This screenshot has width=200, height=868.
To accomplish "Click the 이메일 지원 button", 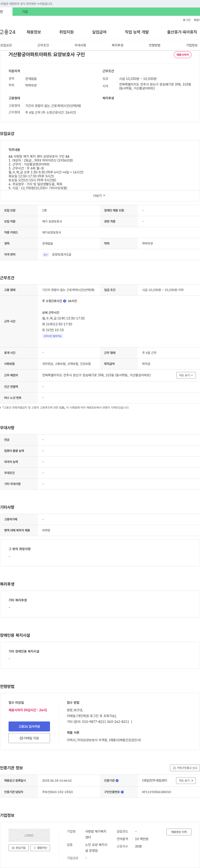I will click(29, 738).
